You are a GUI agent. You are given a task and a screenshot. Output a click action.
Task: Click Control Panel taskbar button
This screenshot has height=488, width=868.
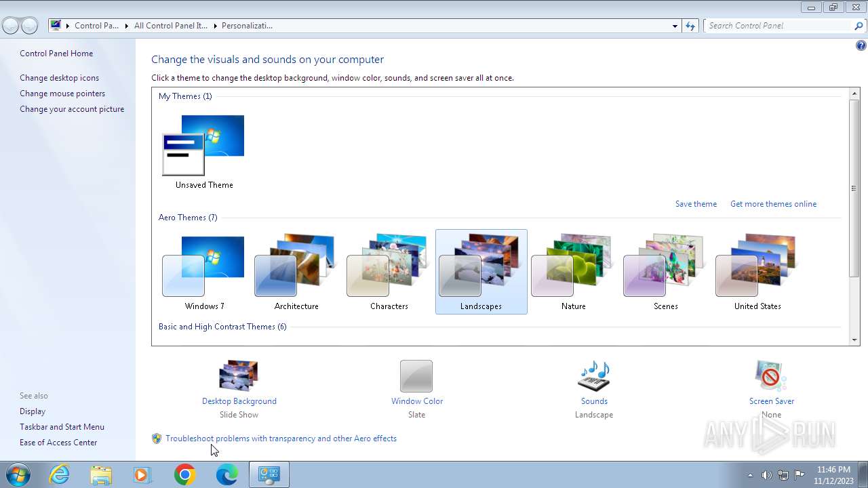click(269, 475)
